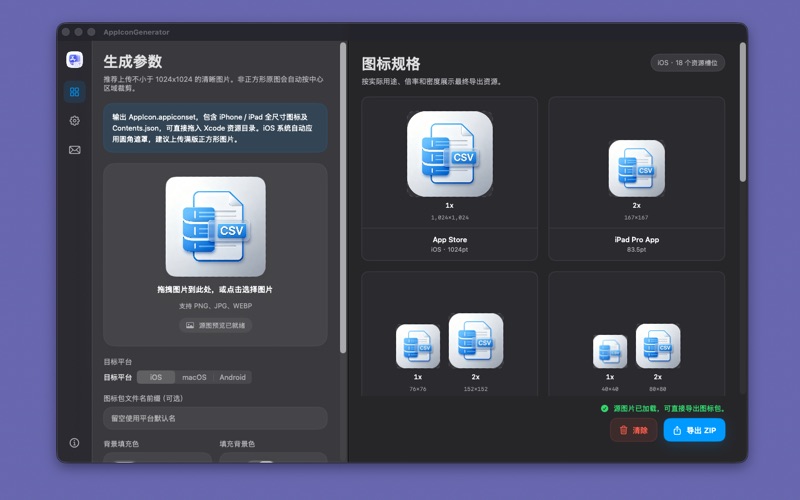The image size is (800, 500).
Task: Click the right panel vertical scrollbar
Action: pos(743,112)
